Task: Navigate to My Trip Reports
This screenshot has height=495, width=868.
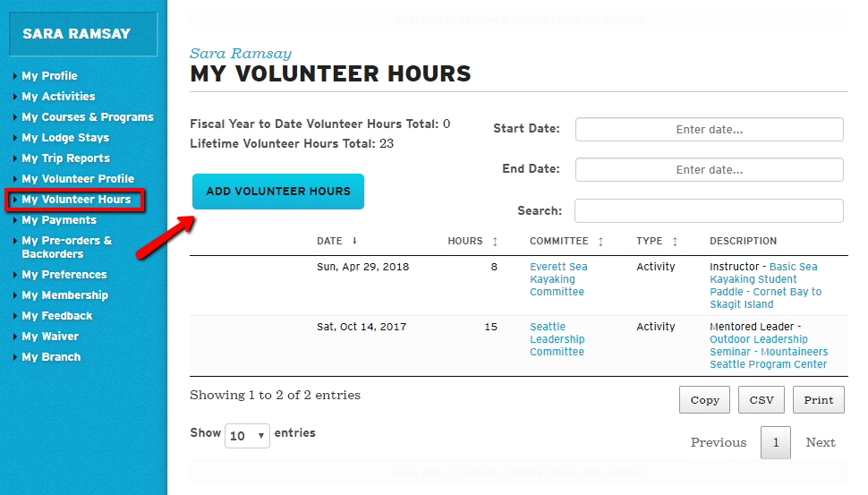Action: [65, 158]
